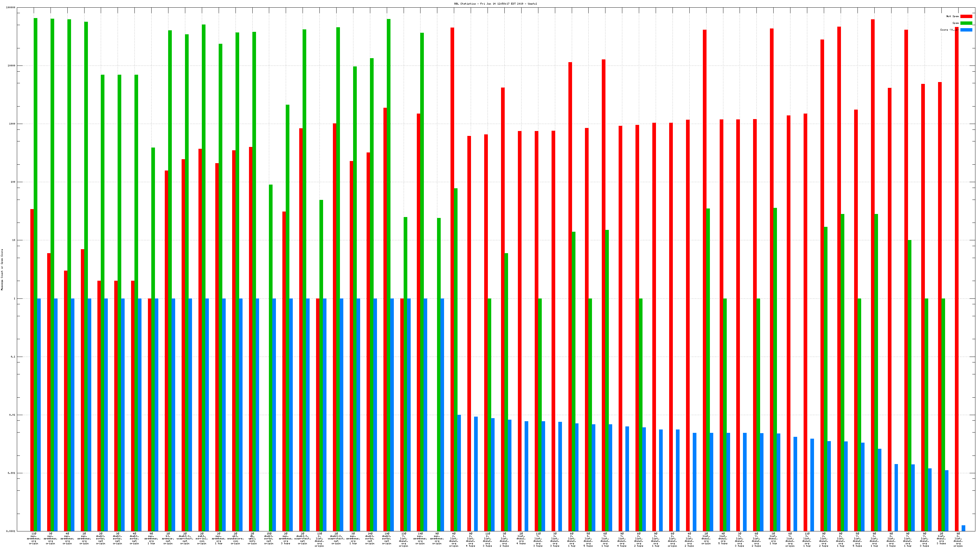This screenshot has height=551, width=980.
Task: Select the dnsbl-3.uceprotect.net origin axis label
Action: [303, 538]
